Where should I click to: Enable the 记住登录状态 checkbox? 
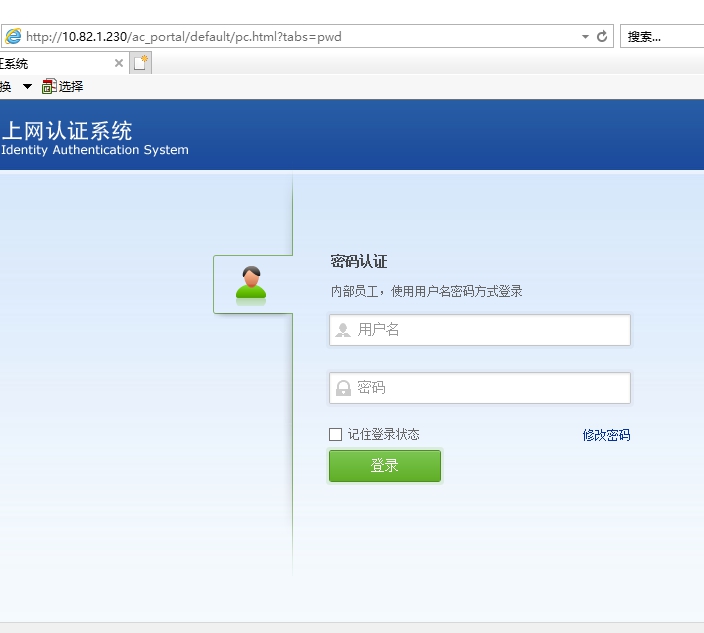336,434
